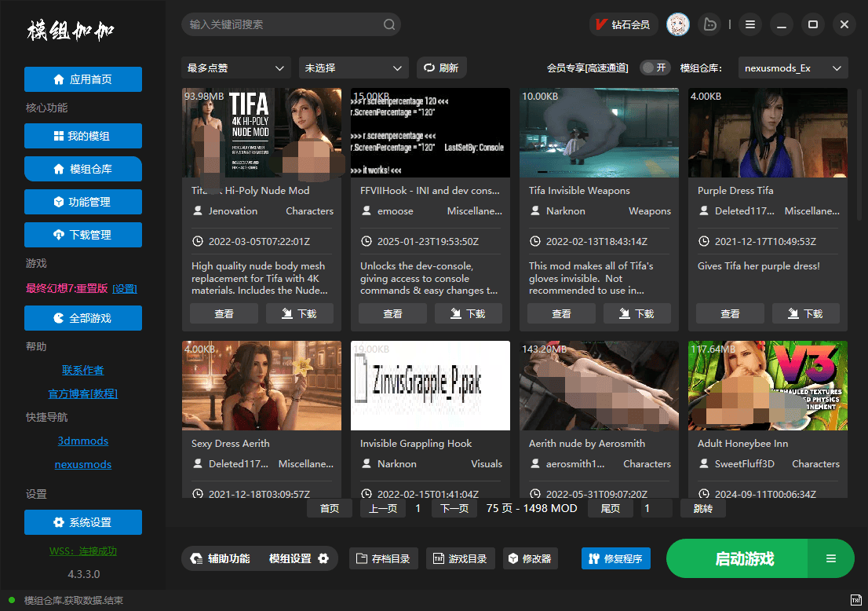Go to 功能管理 sidebar section
This screenshot has width=868, height=611.
[x=82, y=202]
